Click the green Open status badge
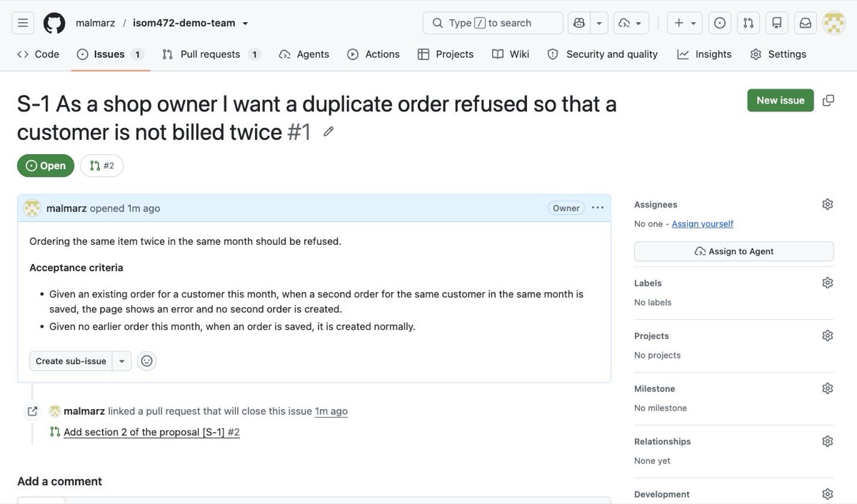 46,166
